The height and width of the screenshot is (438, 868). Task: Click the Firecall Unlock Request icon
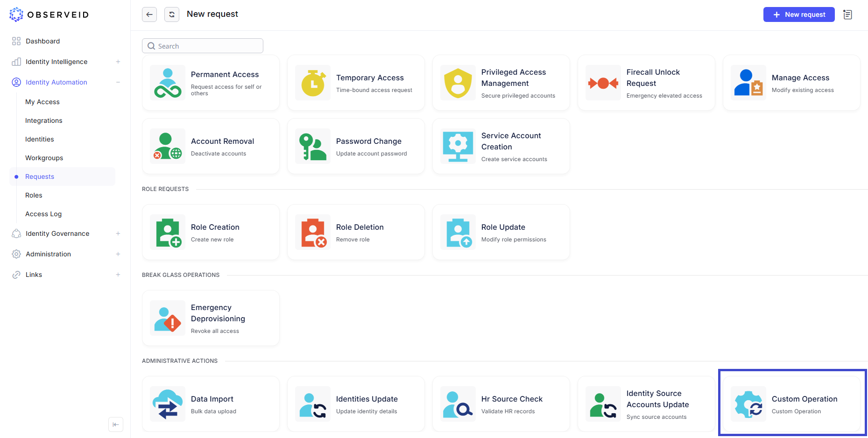tap(603, 83)
